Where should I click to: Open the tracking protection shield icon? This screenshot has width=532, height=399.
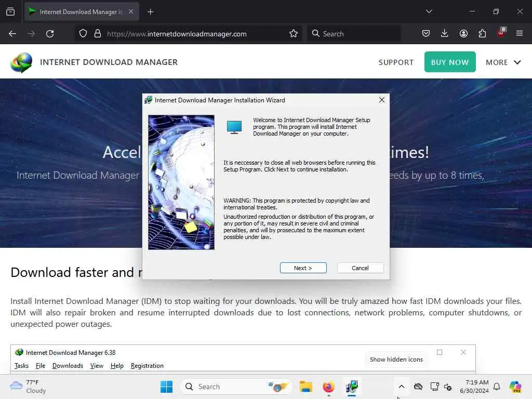click(x=83, y=34)
